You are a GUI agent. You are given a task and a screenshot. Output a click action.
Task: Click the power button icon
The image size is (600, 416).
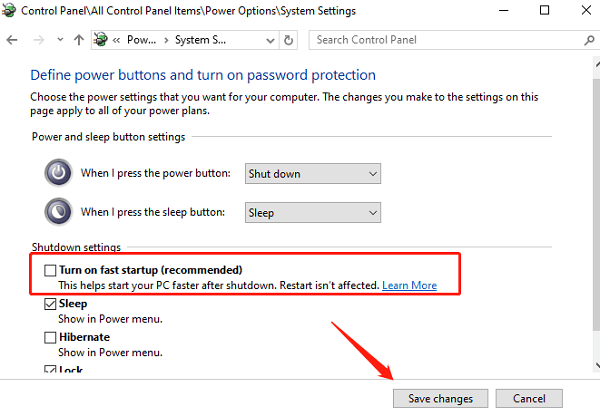click(58, 173)
